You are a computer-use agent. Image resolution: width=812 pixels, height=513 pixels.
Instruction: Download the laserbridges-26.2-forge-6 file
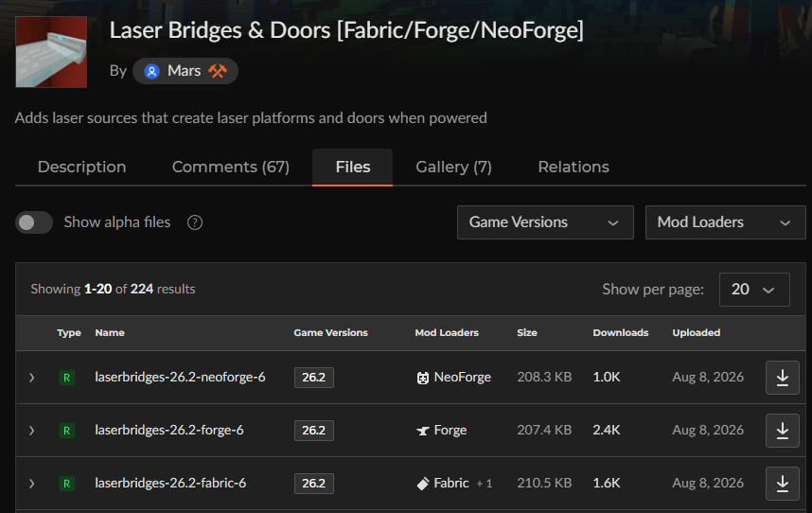(x=782, y=430)
